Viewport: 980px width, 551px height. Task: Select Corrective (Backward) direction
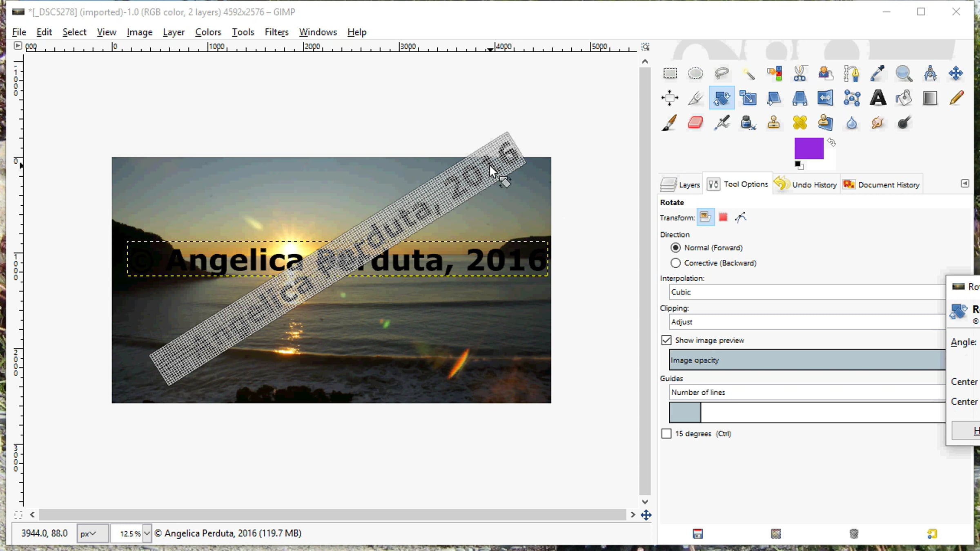676,263
